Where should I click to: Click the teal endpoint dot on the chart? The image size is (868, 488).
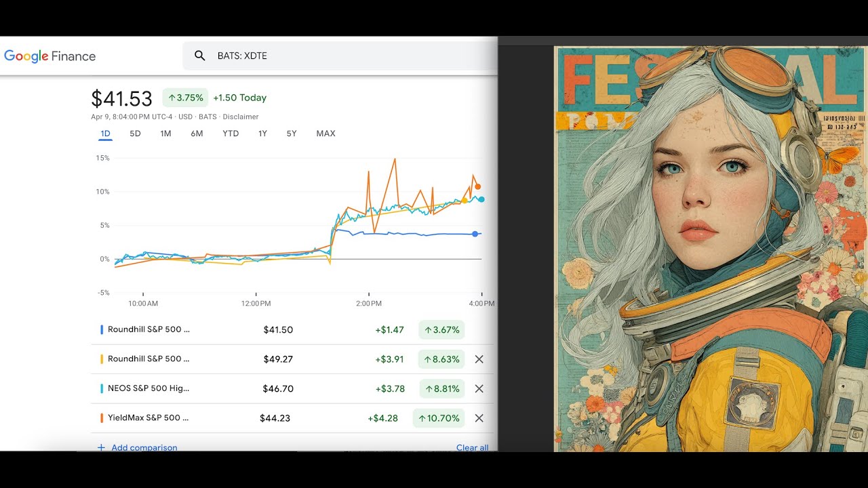pyautogui.click(x=481, y=199)
